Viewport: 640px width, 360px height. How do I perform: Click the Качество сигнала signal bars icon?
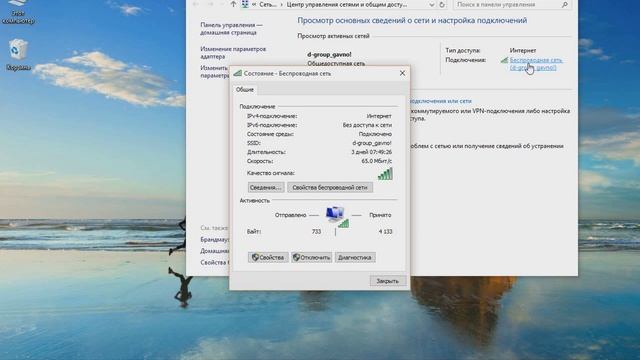[385, 174]
